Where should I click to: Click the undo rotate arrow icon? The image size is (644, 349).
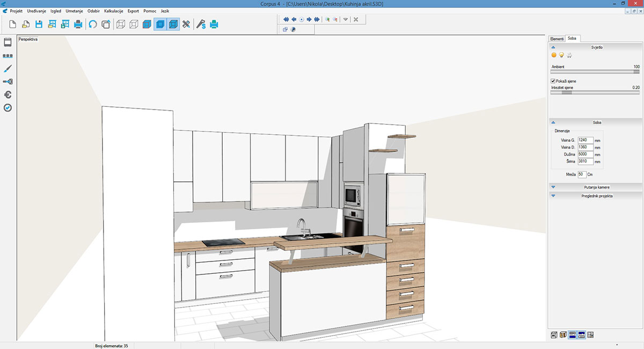pyautogui.click(x=93, y=24)
